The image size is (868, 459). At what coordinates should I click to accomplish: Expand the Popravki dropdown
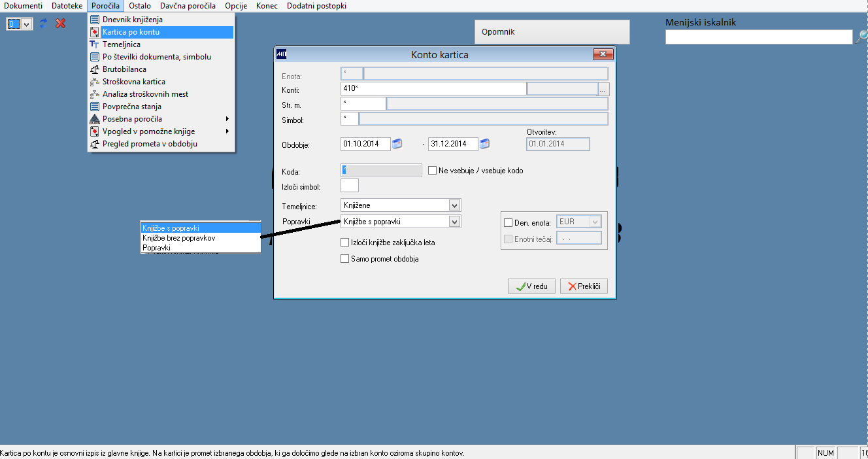point(455,222)
